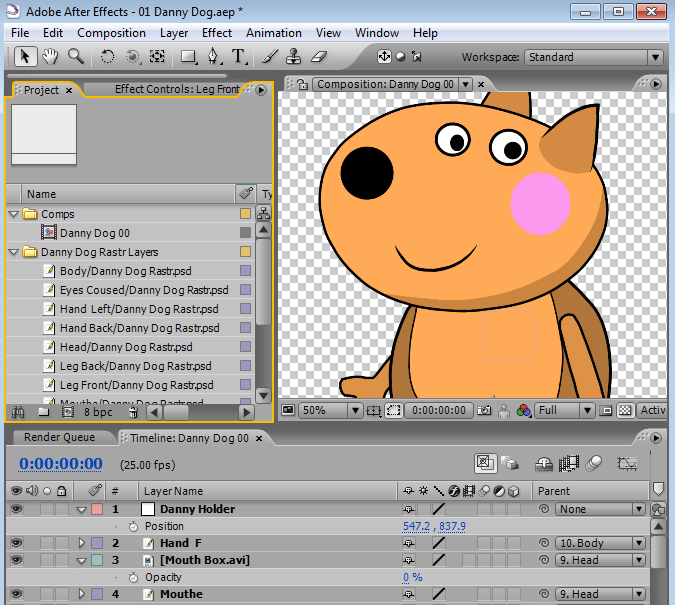This screenshot has width=675, height=605.
Task: Take a snapshot with camera icon
Action: [x=484, y=410]
